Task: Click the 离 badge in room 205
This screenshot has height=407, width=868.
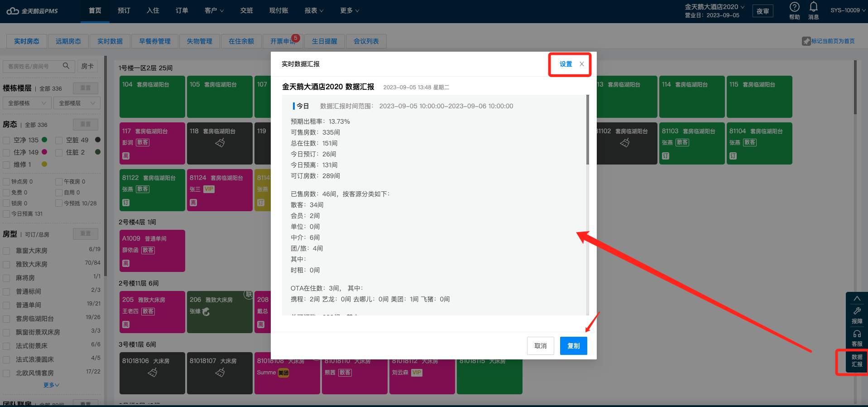Action: 126,325
